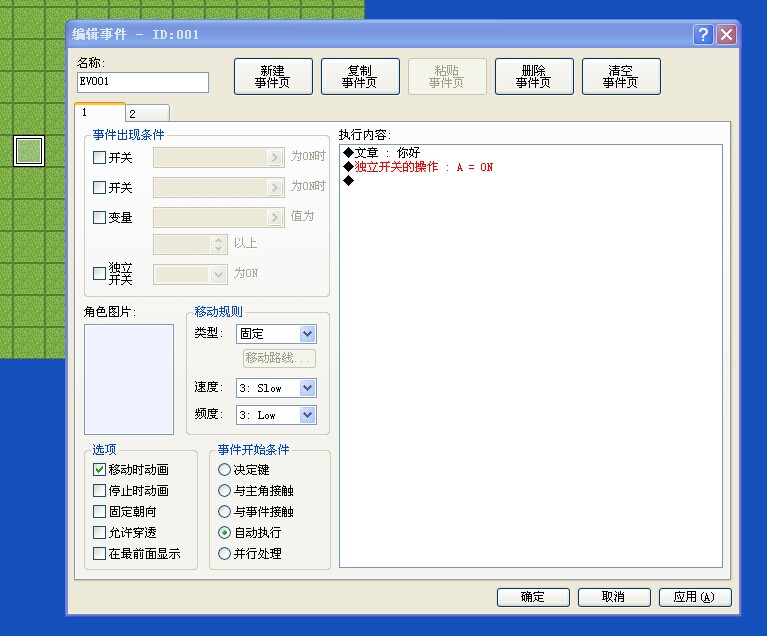The width and height of the screenshot is (767, 636).
Task: Enable the 变量 condition checkbox
Action: (x=99, y=217)
